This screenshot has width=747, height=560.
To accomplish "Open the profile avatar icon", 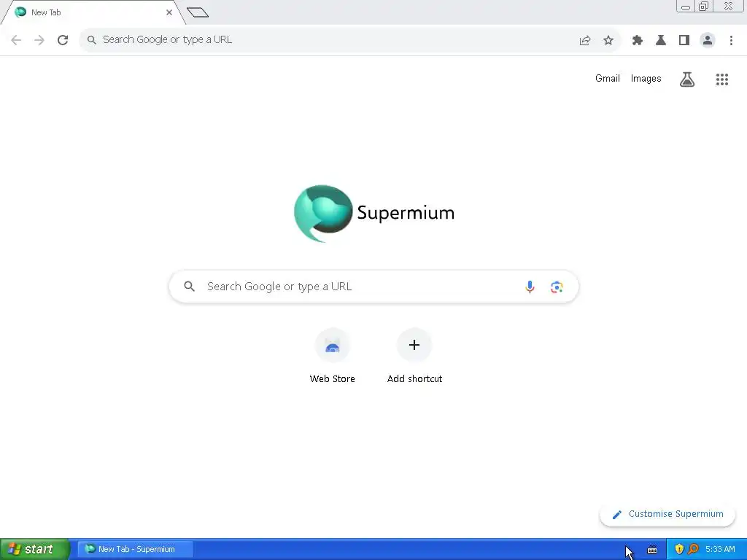I will tap(708, 41).
